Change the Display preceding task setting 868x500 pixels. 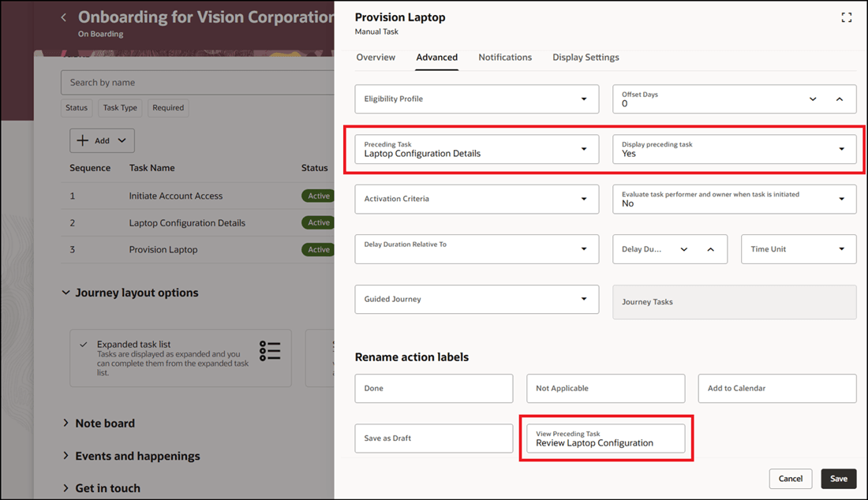pyautogui.click(x=841, y=149)
